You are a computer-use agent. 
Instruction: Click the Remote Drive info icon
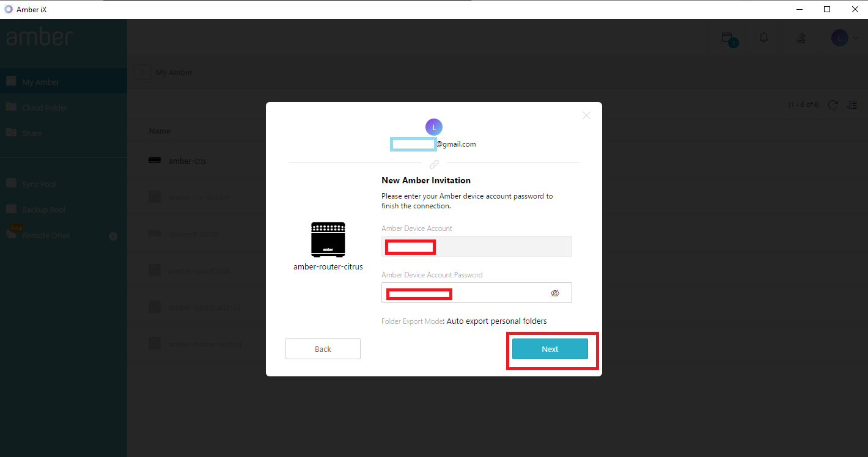pos(113,236)
